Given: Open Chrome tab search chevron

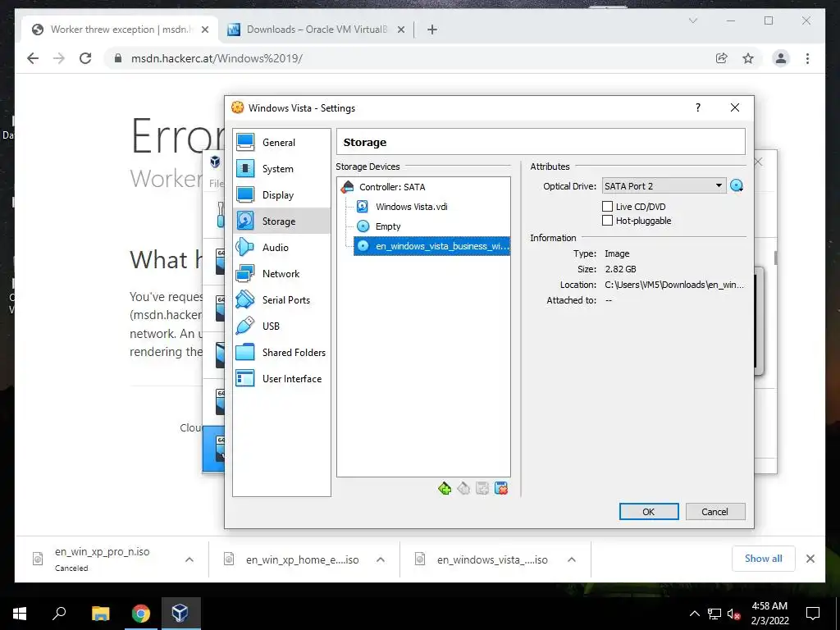Looking at the screenshot, I should click(x=693, y=21).
